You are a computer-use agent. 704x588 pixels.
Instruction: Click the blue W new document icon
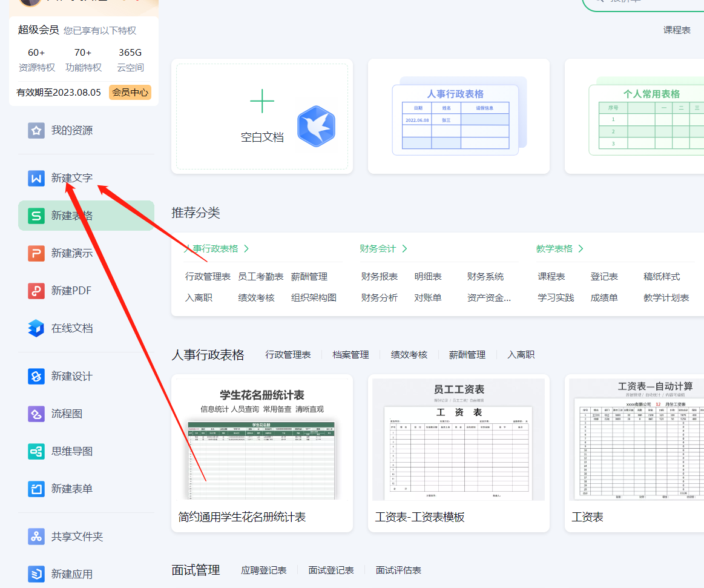coord(36,178)
